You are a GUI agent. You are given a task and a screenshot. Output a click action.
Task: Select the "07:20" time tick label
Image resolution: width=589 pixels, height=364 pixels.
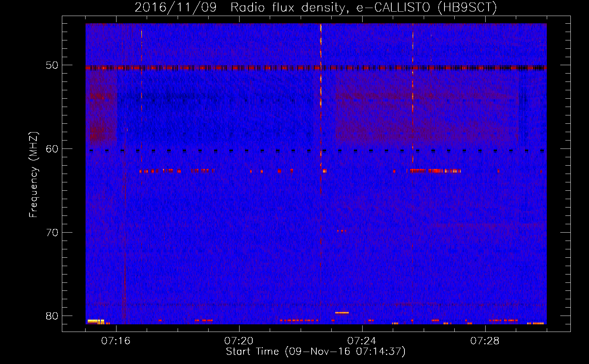[x=239, y=341]
